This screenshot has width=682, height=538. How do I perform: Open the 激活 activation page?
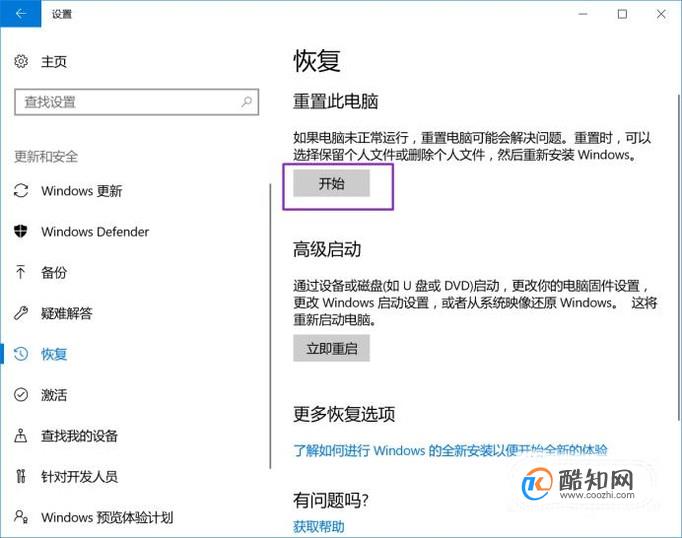tap(54, 395)
